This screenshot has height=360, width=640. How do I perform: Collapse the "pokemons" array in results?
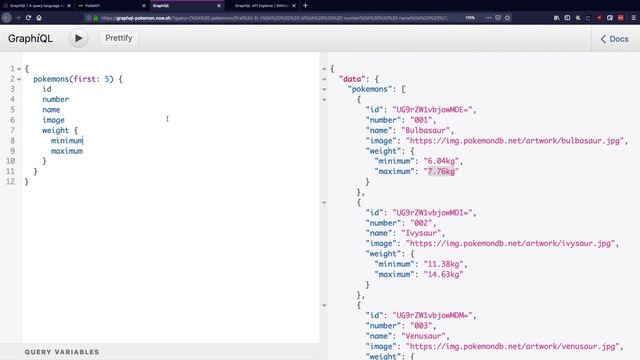pos(324,89)
